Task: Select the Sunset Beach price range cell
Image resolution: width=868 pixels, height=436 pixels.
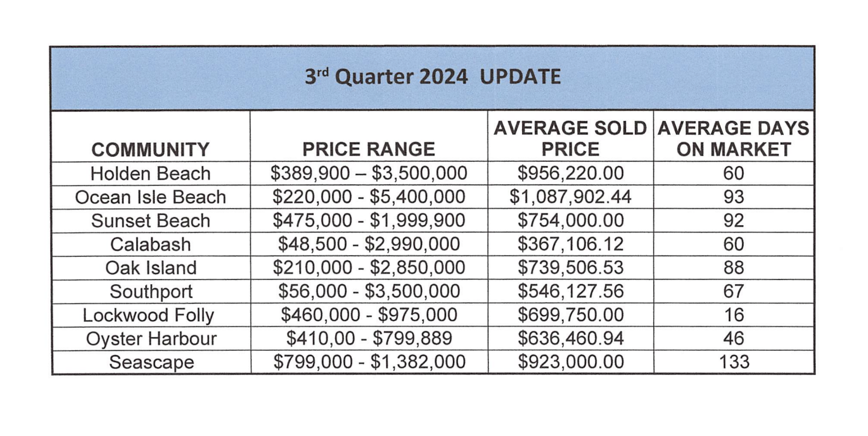Action: pyautogui.click(x=369, y=221)
